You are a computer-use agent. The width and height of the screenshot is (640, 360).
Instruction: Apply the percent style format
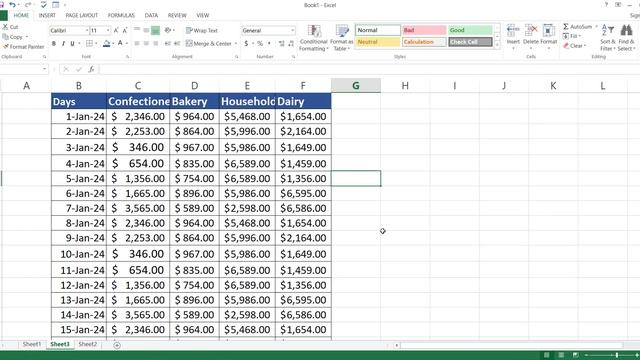click(260, 43)
